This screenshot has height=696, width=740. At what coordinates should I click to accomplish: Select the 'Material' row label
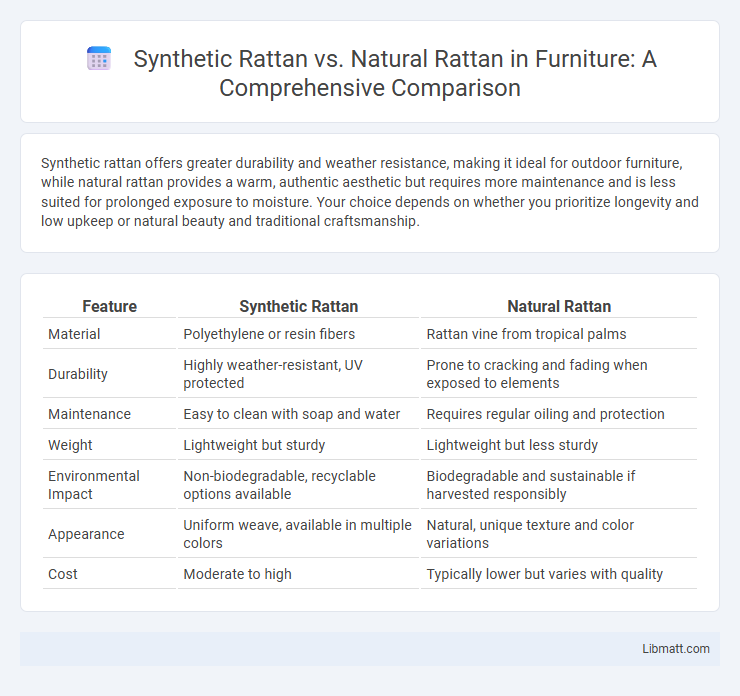(x=74, y=334)
